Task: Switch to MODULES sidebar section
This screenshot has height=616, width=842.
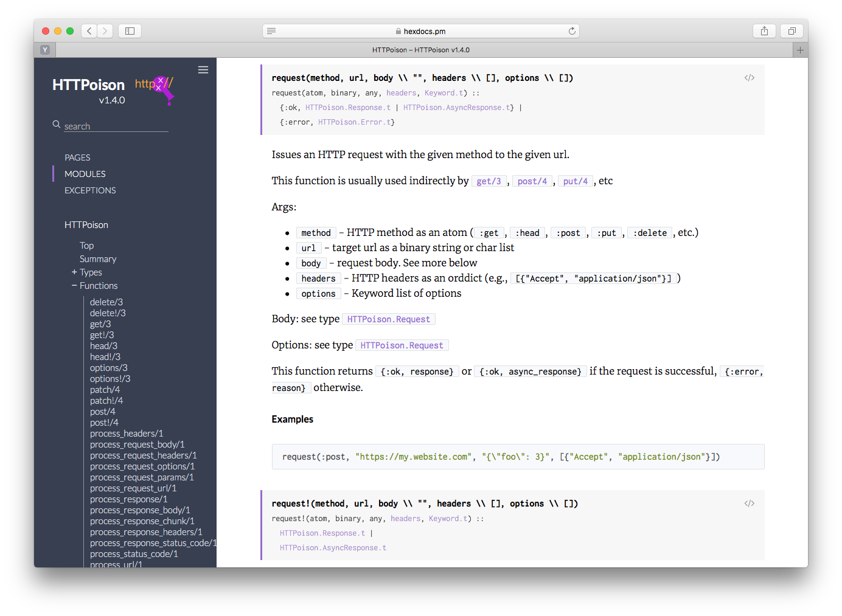Action: click(85, 174)
